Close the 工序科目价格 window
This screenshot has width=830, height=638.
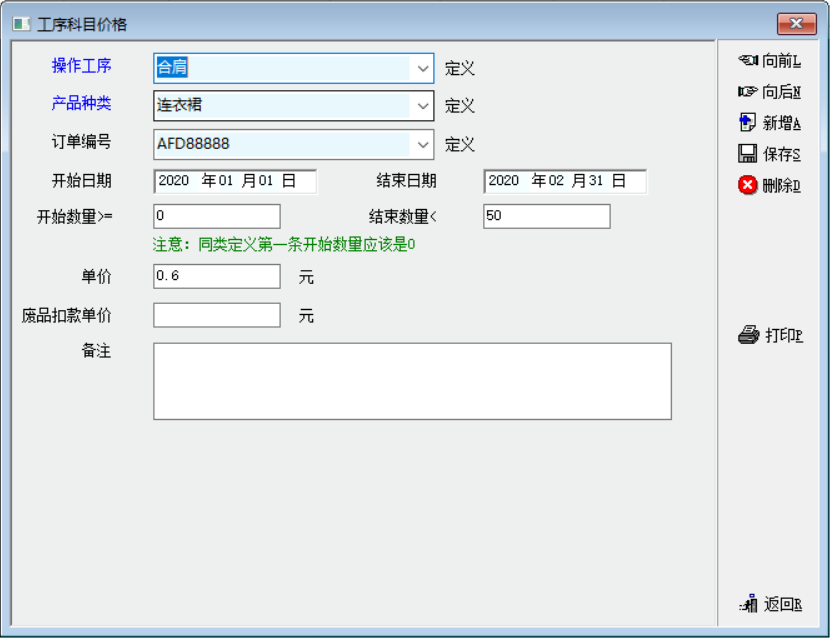click(x=796, y=24)
